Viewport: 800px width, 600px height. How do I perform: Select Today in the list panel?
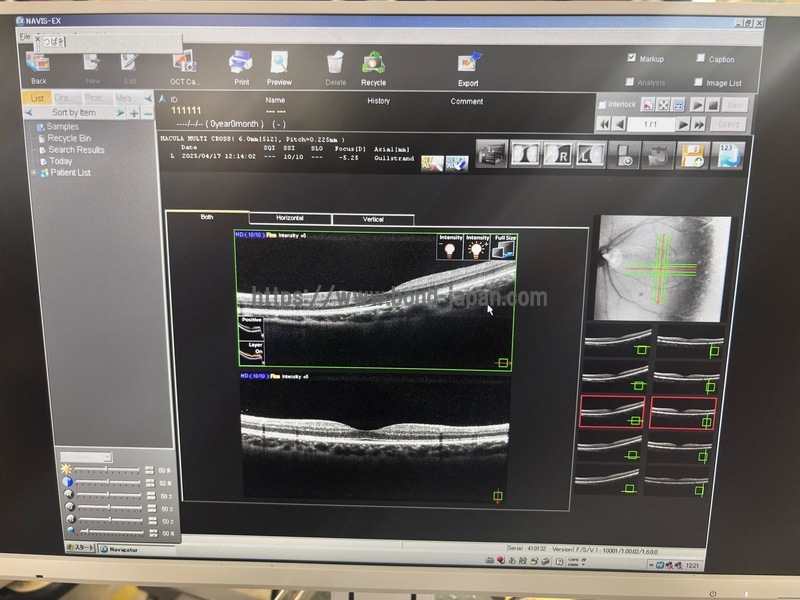coord(60,161)
